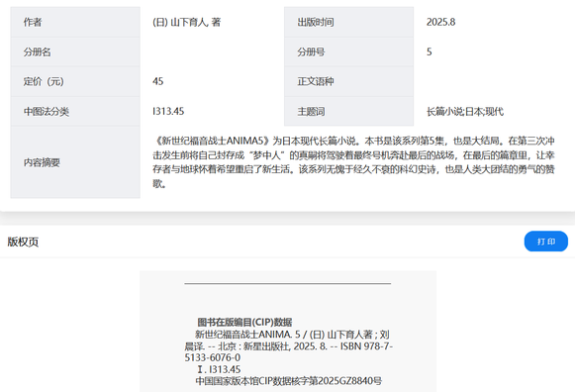Click the ISBN line ending 5133-6076-0
Viewport: 575px width, 392px height.
213,357
